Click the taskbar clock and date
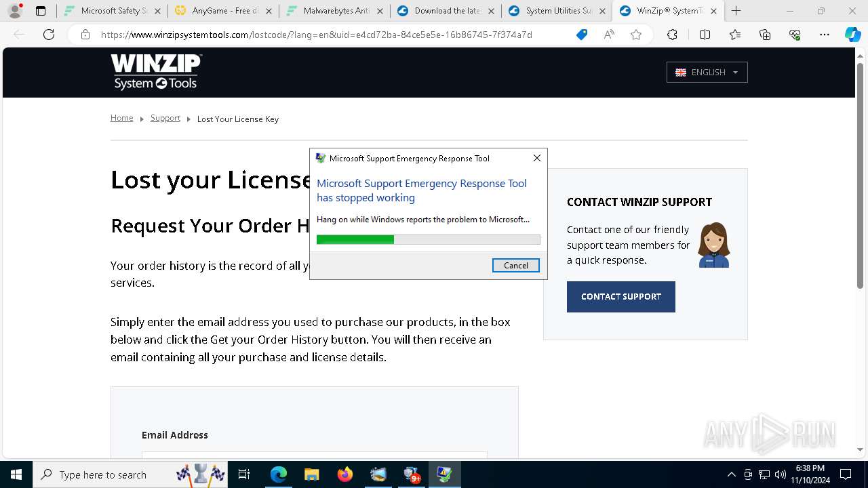Screen dimensions: 868x488 [810, 474]
